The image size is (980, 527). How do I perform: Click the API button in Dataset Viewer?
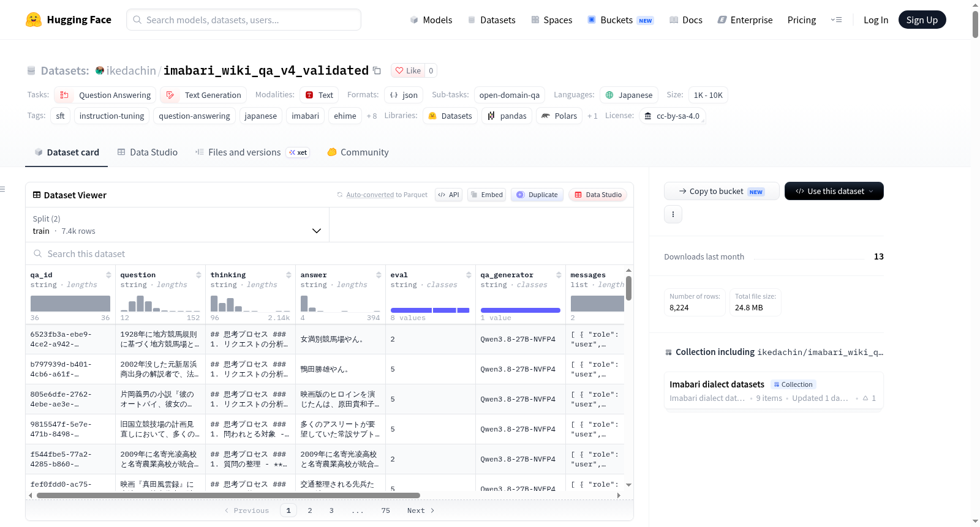click(448, 195)
